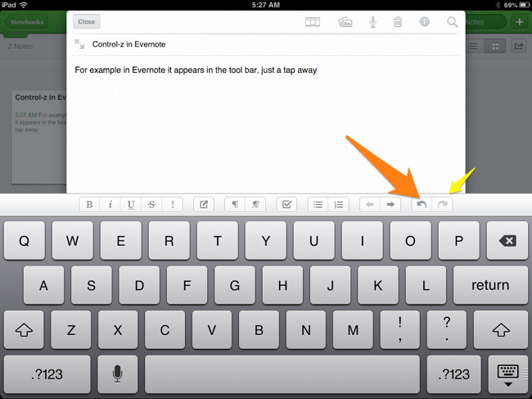Clear text formatting and simplify
The image size is (532, 399).
pos(255,205)
